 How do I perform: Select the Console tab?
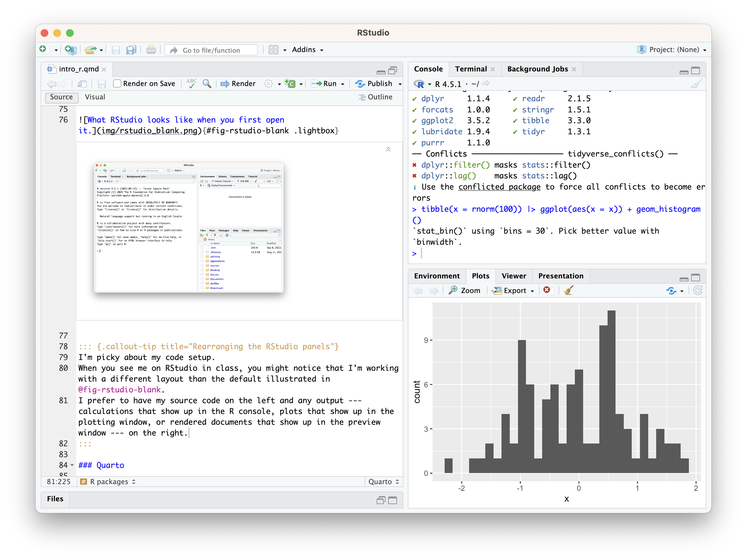[428, 69]
